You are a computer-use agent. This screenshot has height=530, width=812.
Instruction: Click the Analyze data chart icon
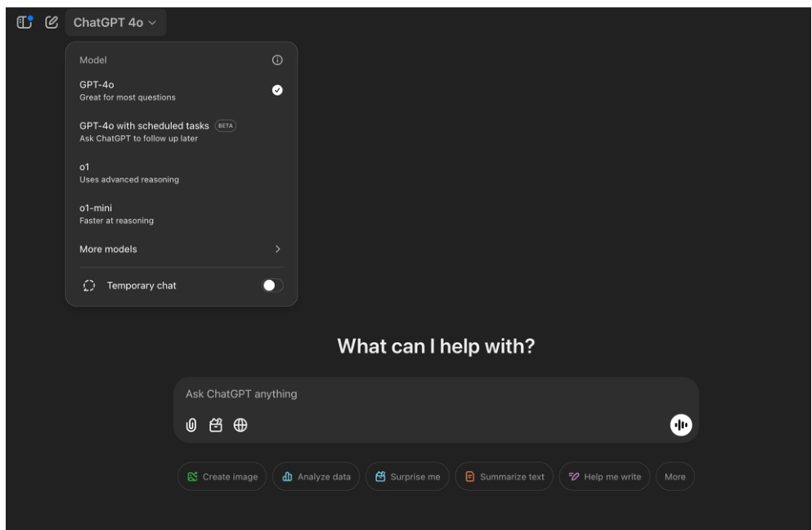click(x=287, y=477)
